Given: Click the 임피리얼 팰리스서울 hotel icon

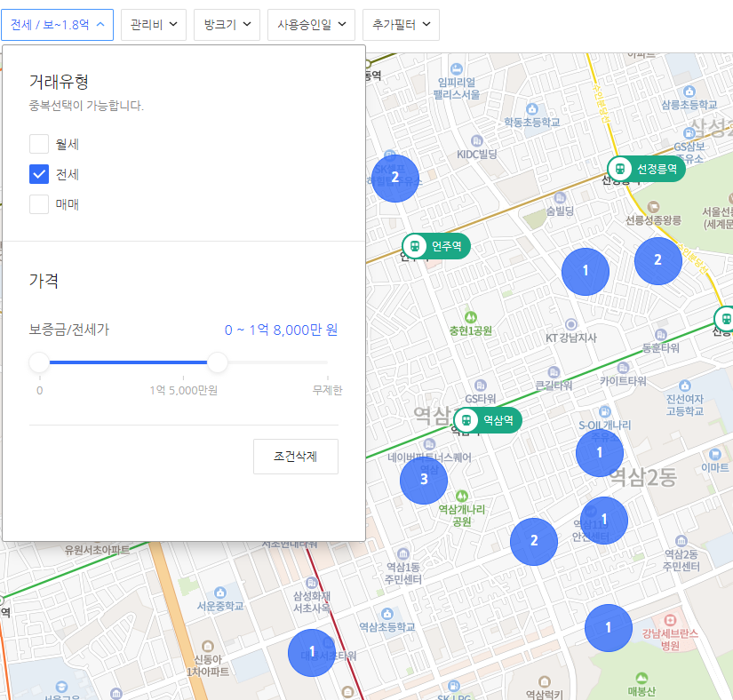Looking at the screenshot, I should (x=457, y=69).
